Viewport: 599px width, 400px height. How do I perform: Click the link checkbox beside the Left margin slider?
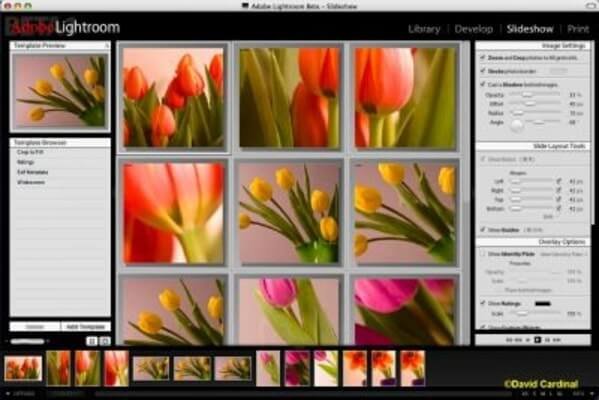(x=559, y=181)
